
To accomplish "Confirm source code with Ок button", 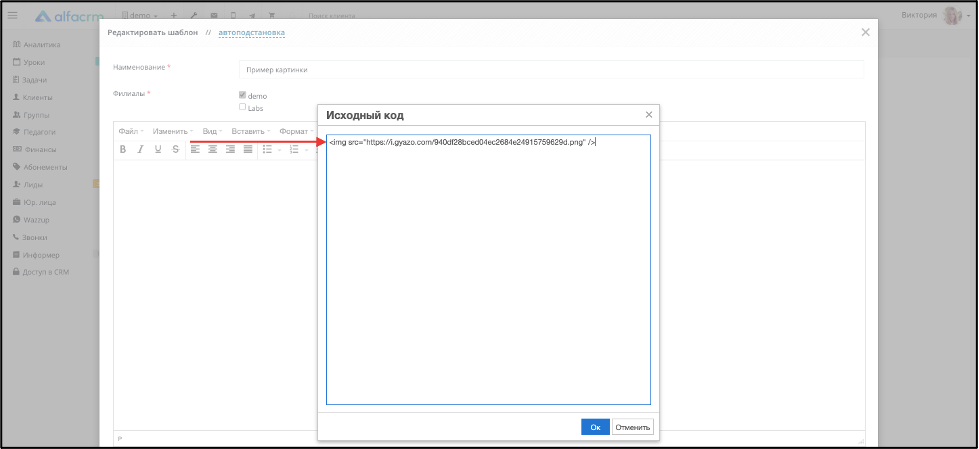I will (595, 427).
